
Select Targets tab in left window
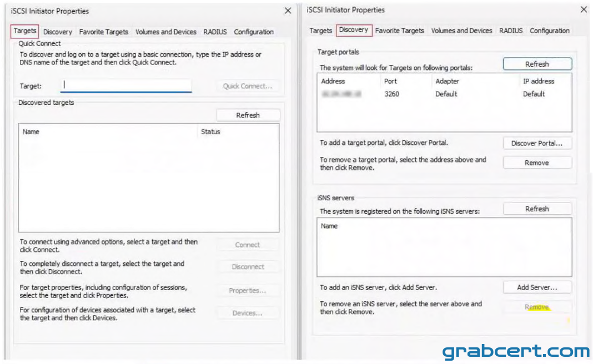[24, 31]
